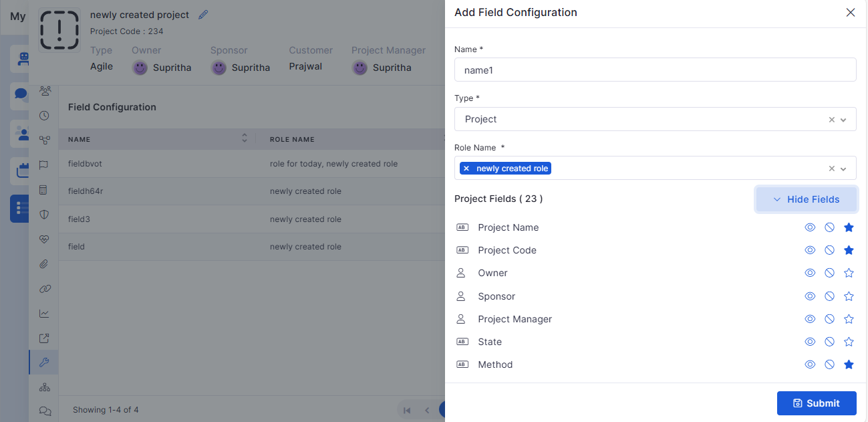Open the wrench settings icon in sidebar

[45, 362]
